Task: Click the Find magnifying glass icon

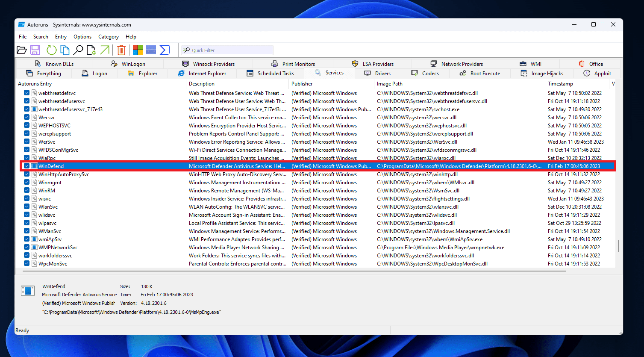Action: 78,50
